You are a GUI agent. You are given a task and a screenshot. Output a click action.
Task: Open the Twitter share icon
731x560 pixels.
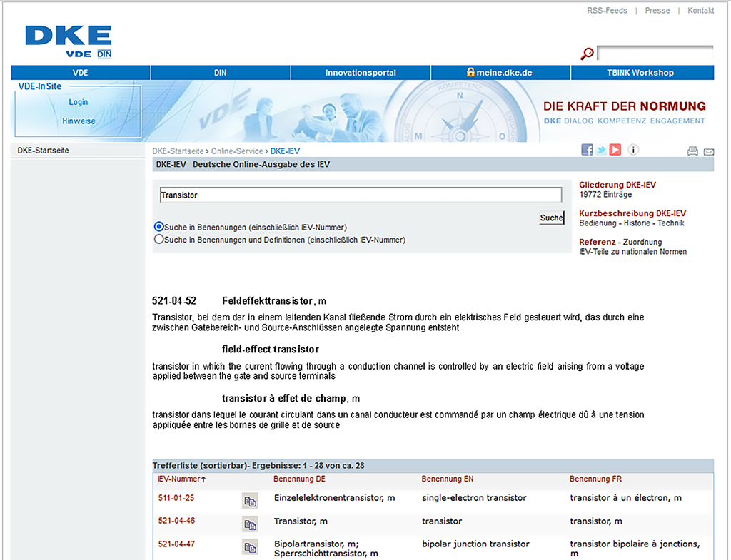601,150
